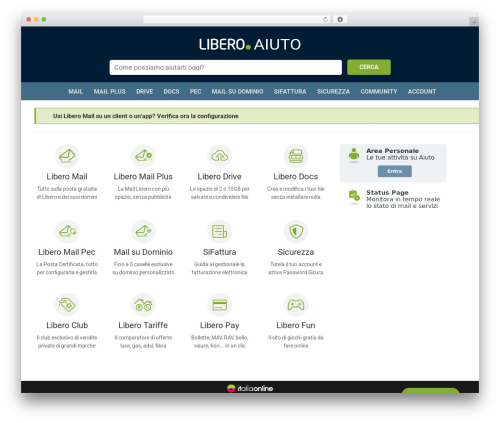Open the Libero Club title link

(x=67, y=325)
